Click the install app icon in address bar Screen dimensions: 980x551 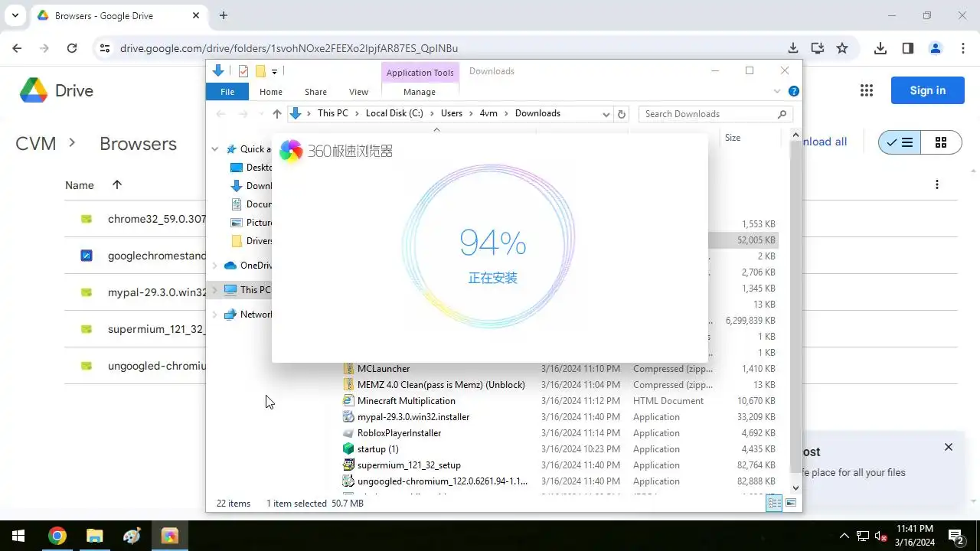817,48
